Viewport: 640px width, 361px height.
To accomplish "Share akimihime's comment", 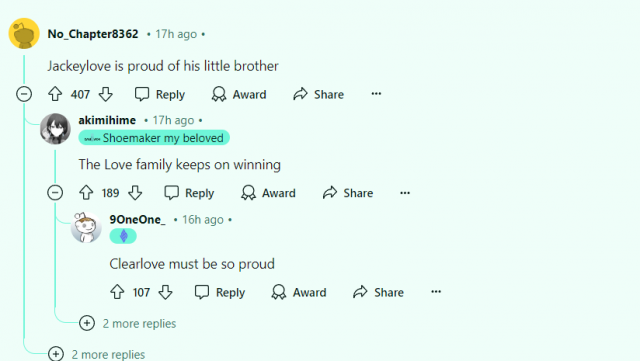I will [x=348, y=193].
